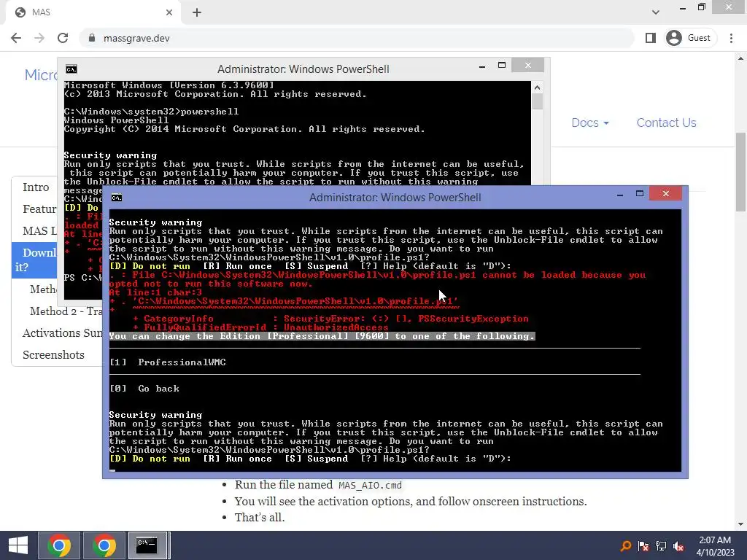Maximize the back PowerShell window

coord(502,65)
